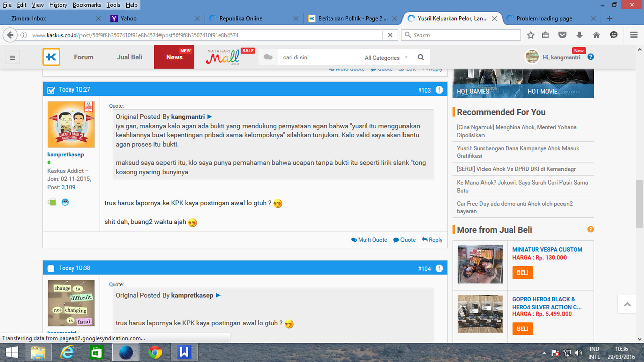Expand the All Categories dropdown

click(386, 58)
